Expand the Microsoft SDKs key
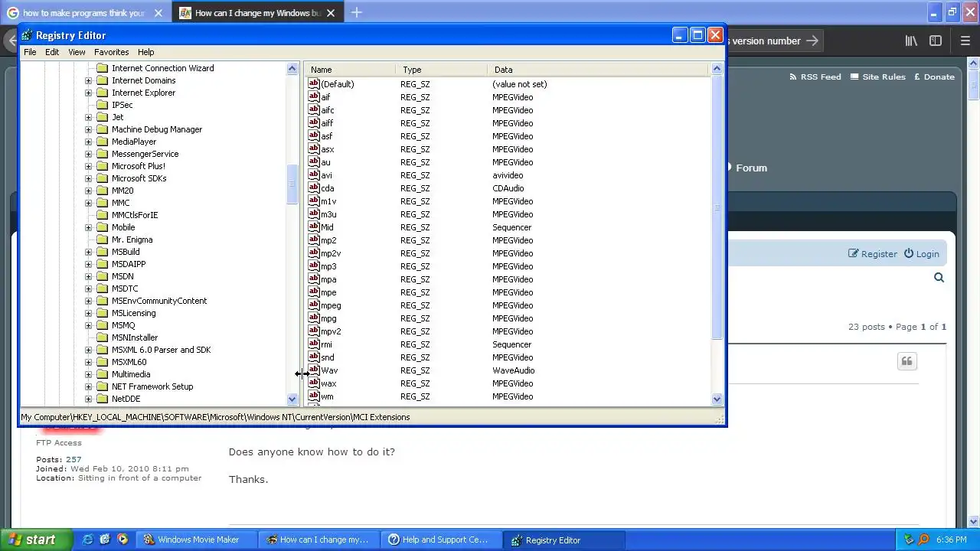This screenshot has width=980, height=551. (x=88, y=178)
